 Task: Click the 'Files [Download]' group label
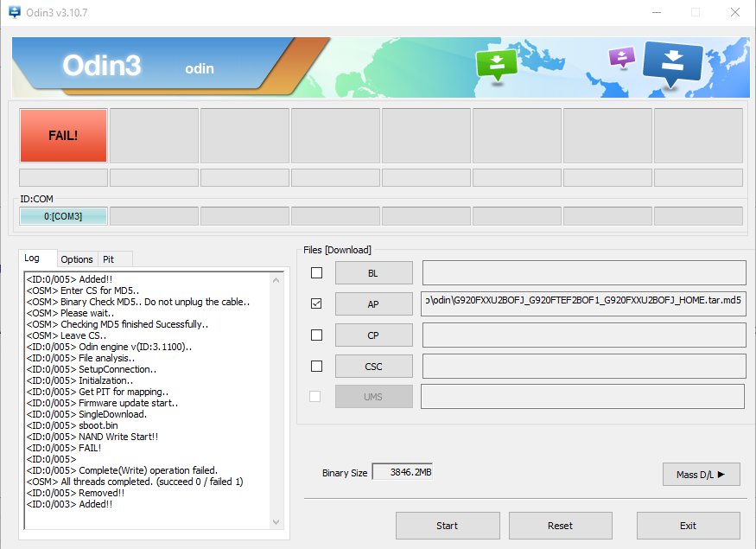338,250
